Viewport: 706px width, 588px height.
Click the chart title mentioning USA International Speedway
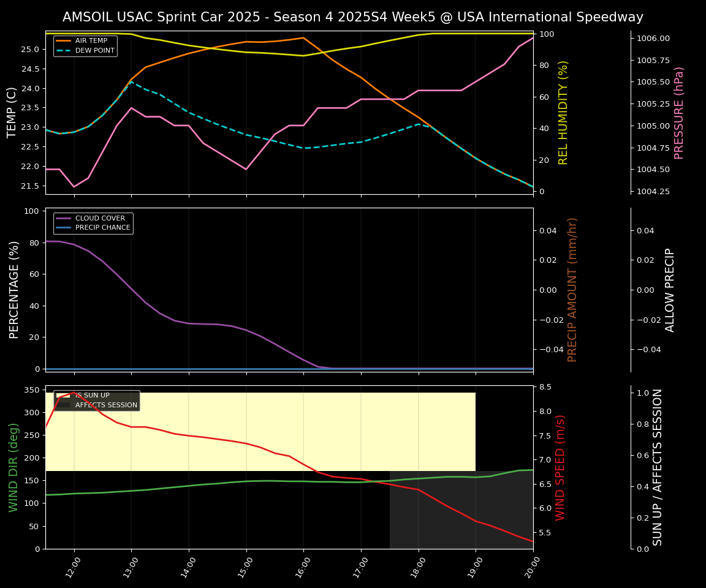pos(352,17)
